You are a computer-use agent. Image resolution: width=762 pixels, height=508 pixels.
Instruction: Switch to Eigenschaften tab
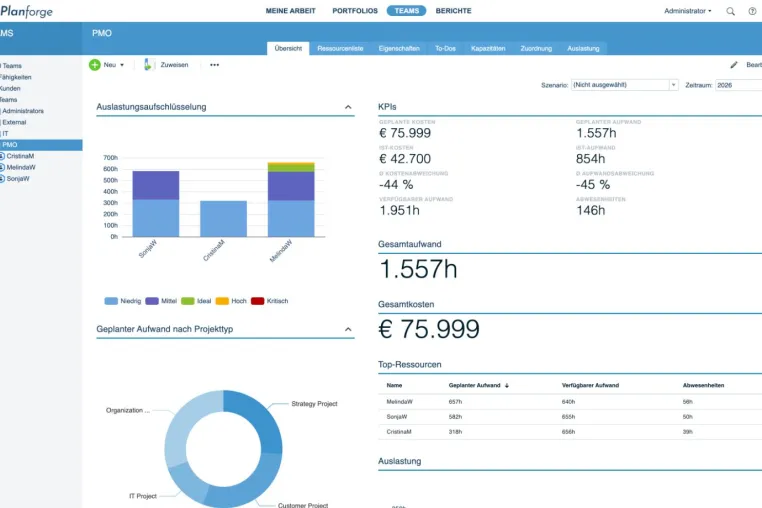(399, 48)
